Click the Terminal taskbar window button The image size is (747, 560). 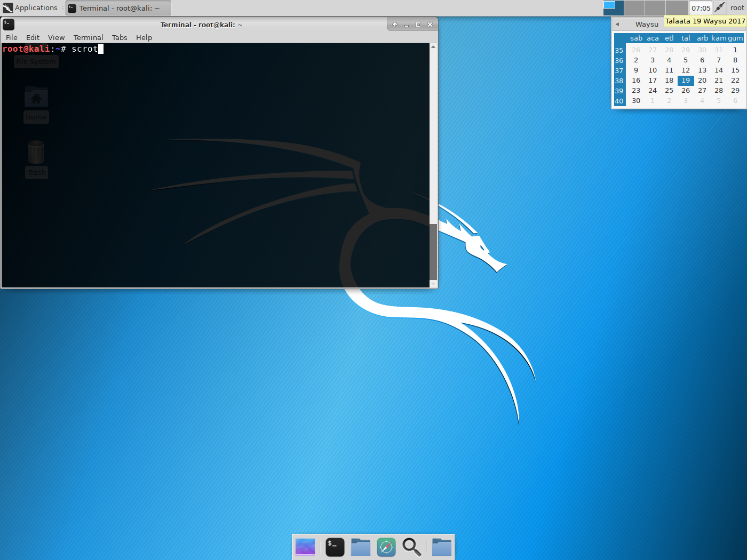(118, 8)
